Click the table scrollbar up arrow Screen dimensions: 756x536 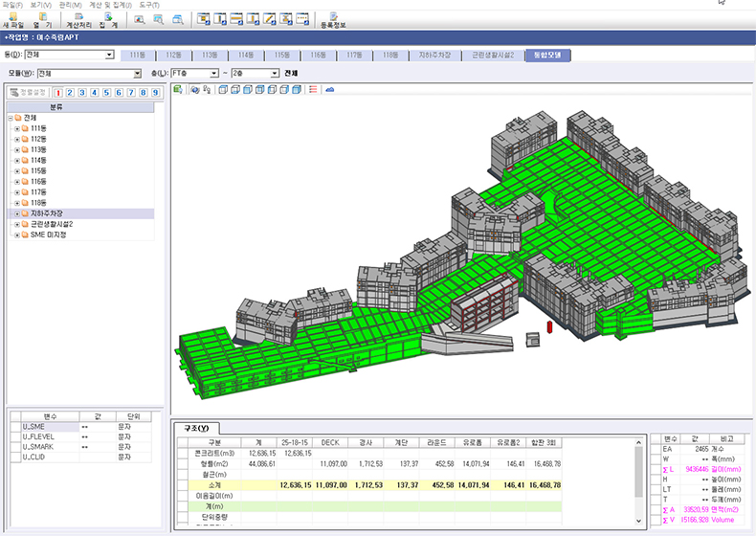638,442
